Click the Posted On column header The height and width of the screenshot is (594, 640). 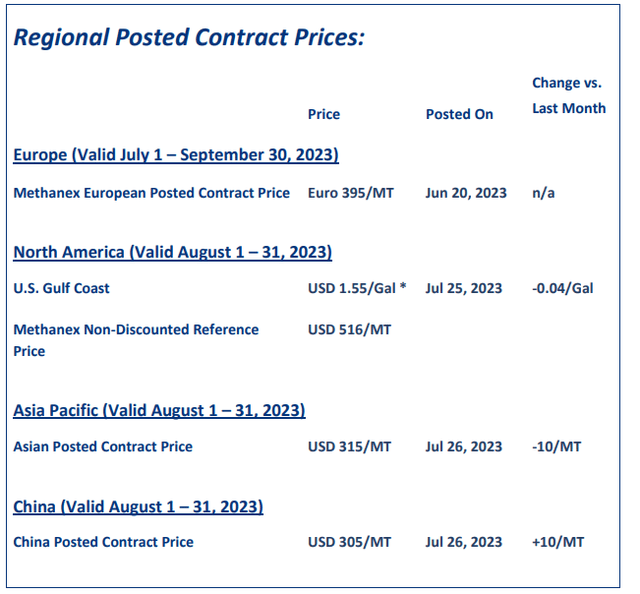tap(459, 114)
